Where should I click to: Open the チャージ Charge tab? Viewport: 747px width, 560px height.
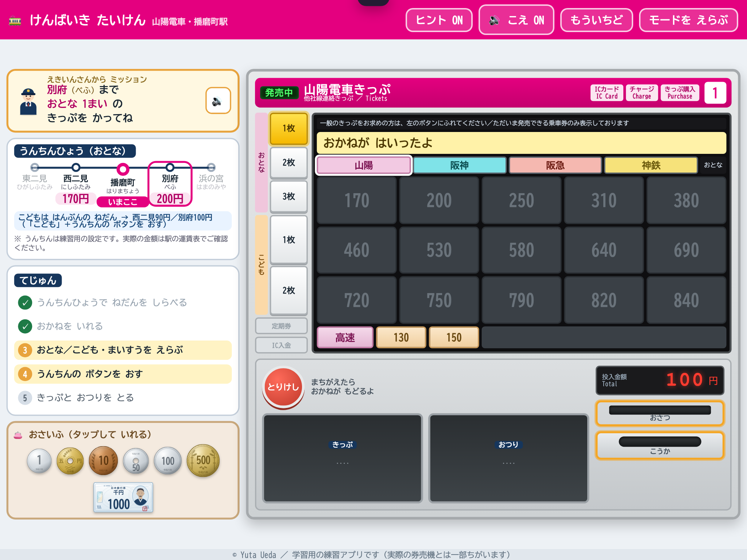click(x=642, y=93)
